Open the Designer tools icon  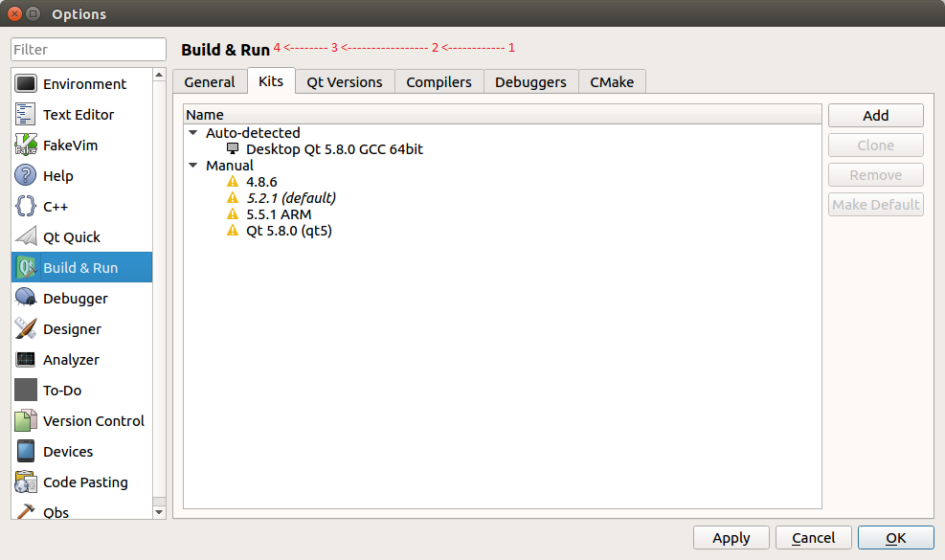tap(26, 329)
